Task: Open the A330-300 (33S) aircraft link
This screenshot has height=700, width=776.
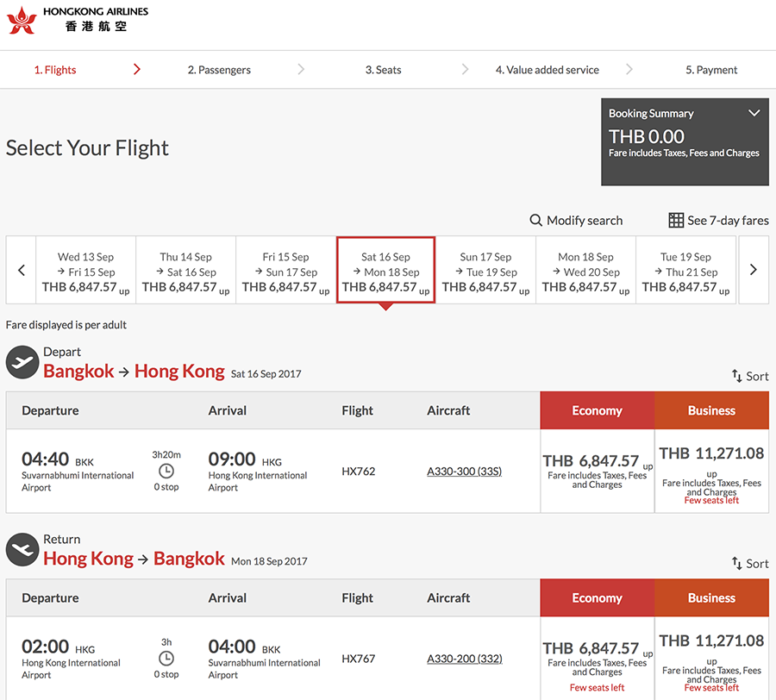Action: click(464, 471)
